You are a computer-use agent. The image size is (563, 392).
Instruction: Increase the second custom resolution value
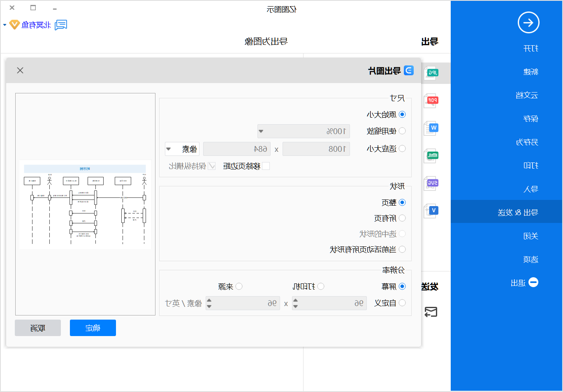click(x=209, y=300)
